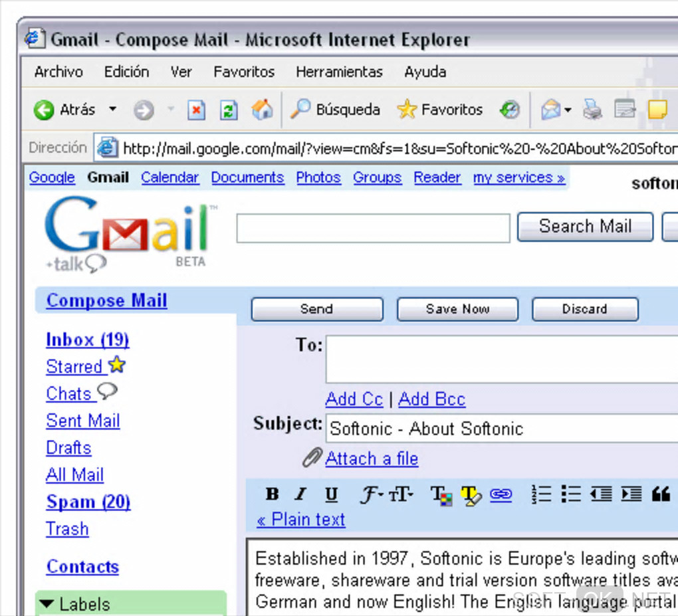Click the yellow note toolbar icon
678x616 pixels.
657,110
